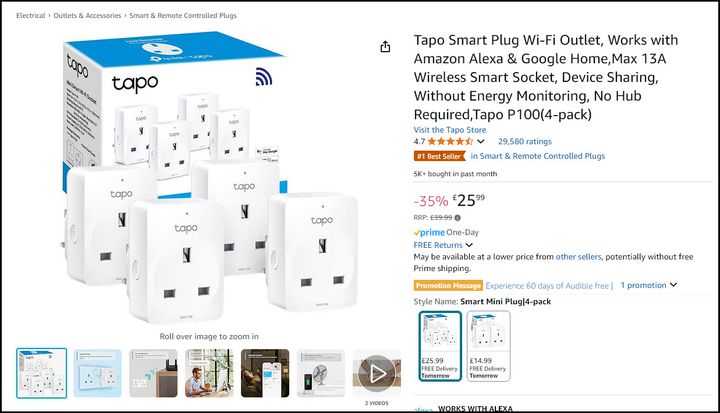Open the Electrical breadcrumb category
Viewport: 720px width, 413px height.
tap(31, 16)
